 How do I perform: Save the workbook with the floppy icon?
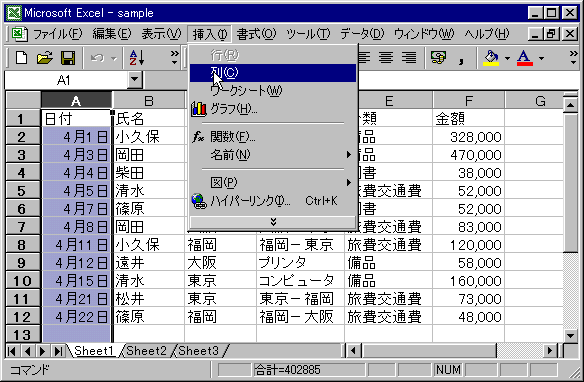pos(68,58)
